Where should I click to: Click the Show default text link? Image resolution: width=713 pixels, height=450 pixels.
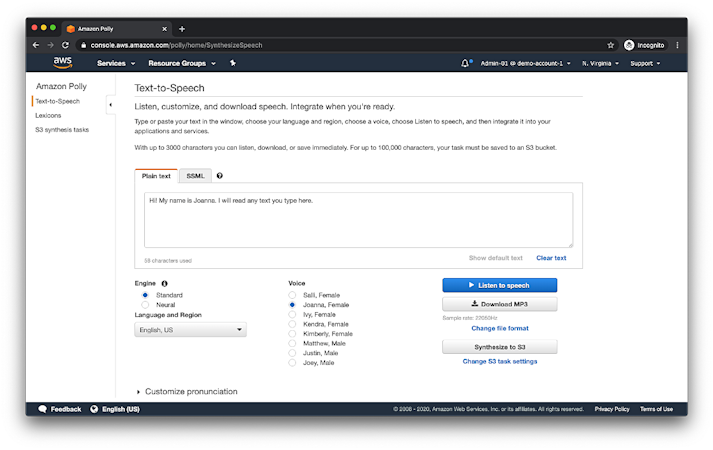(496, 258)
